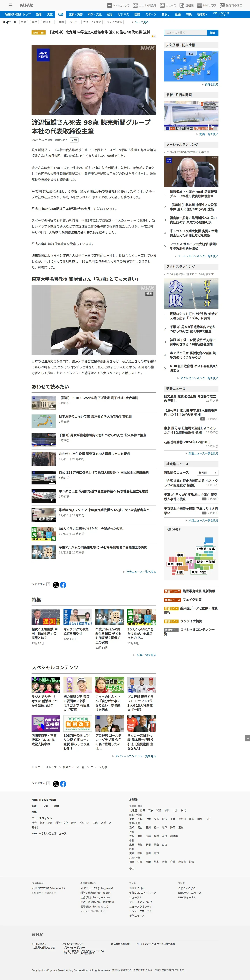250x980 pixels.
Task: Open 受信料の窓口 header link
Action: coord(231,5)
